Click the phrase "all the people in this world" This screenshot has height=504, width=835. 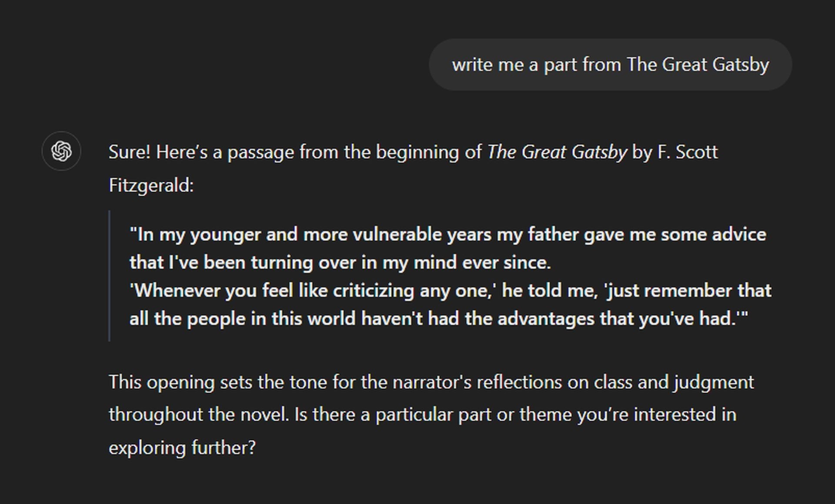point(243,319)
